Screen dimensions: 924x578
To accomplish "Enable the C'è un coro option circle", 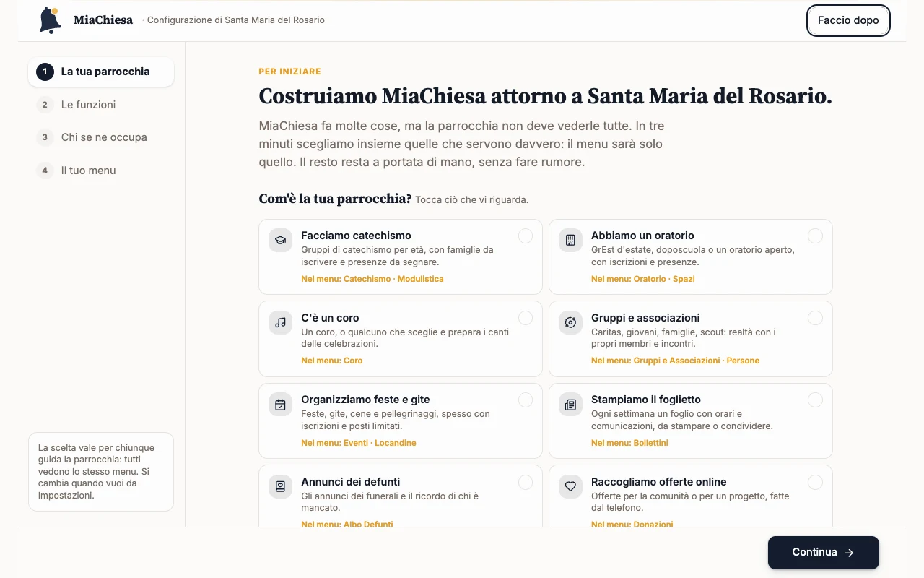I will tap(526, 318).
